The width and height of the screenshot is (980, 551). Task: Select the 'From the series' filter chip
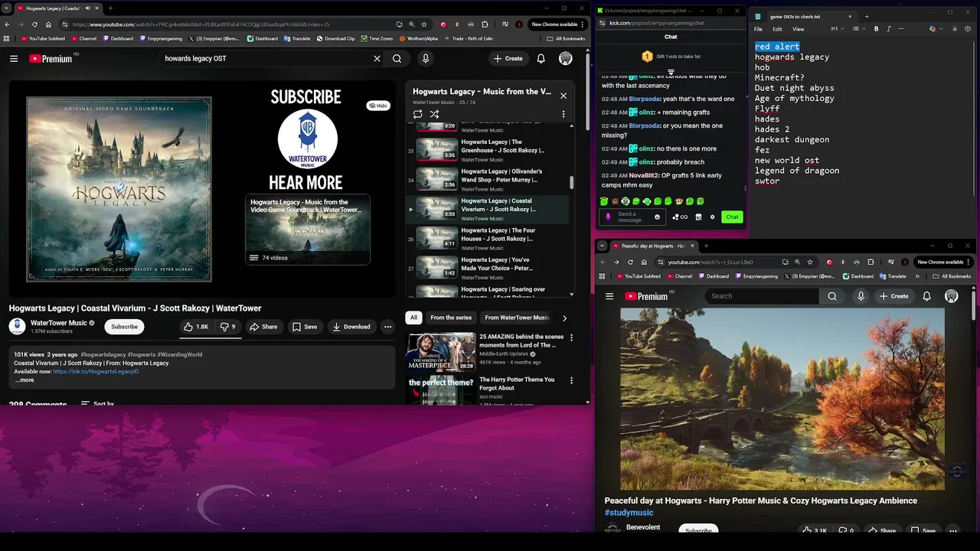tap(451, 318)
